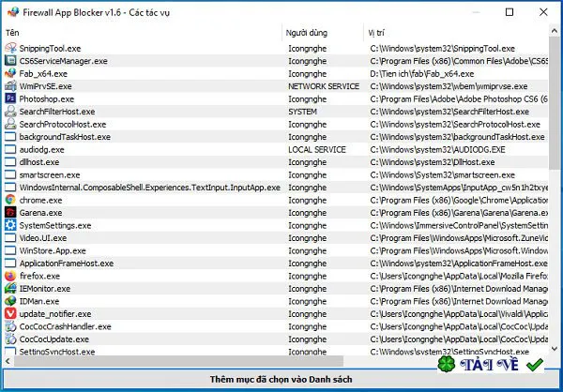Image resolution: width=563 pixels, height=392 pixels.
Task: Click the Fab_x64.exe row icon
Action: 10,73
